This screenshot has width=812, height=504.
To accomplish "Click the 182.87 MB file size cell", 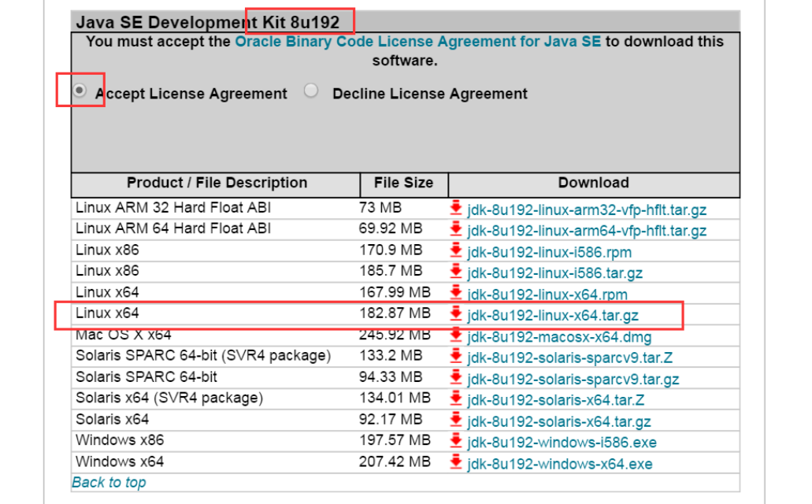I will pyautogui.click(x=395, y=313).
